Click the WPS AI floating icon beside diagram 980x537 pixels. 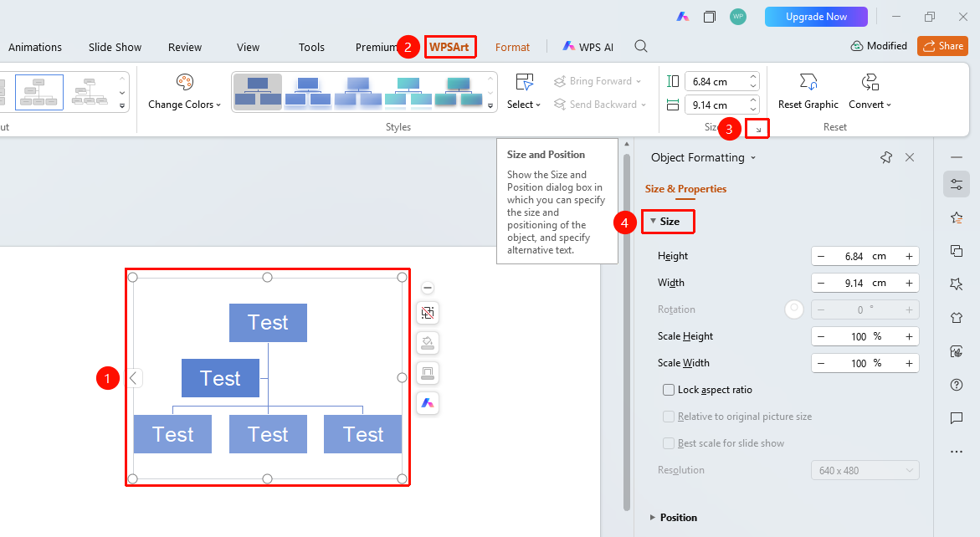coord(428,403)
